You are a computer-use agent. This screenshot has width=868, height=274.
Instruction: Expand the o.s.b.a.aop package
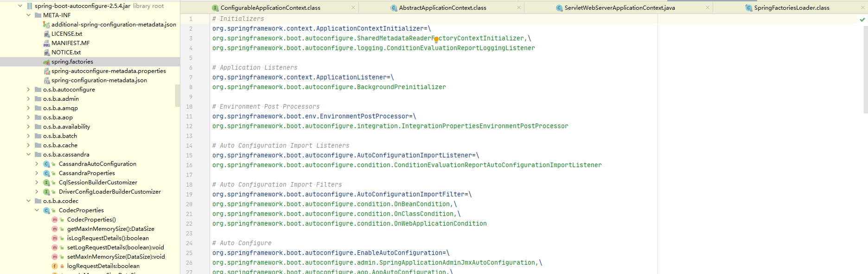[28, 117]
